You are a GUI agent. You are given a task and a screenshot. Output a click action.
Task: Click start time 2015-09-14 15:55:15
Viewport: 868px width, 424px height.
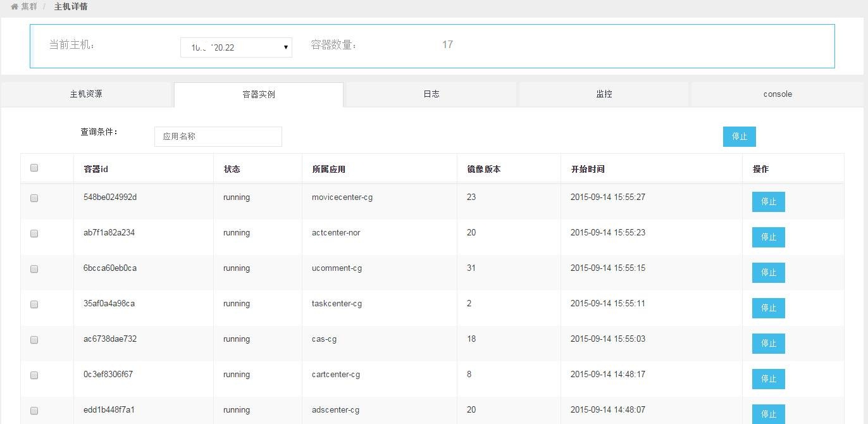coord(608,268)
